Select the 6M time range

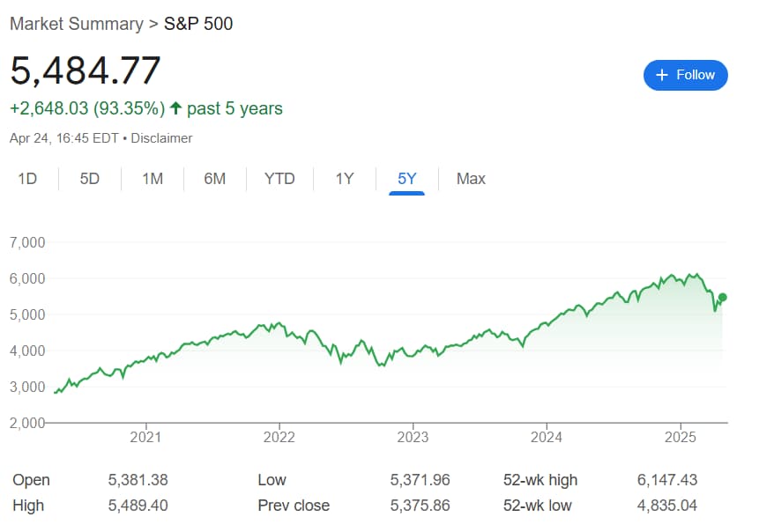(214, 178)
